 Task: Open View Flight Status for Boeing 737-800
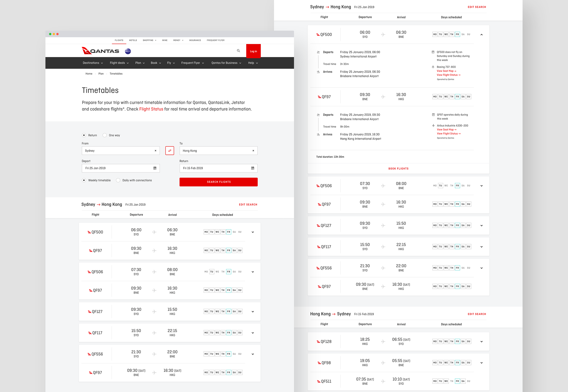pos(448,75)
